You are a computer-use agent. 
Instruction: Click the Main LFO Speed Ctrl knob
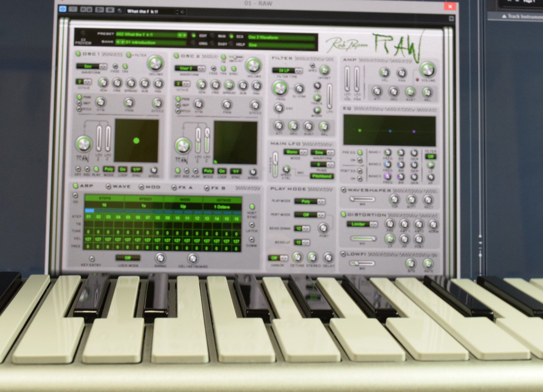[286, 169]
